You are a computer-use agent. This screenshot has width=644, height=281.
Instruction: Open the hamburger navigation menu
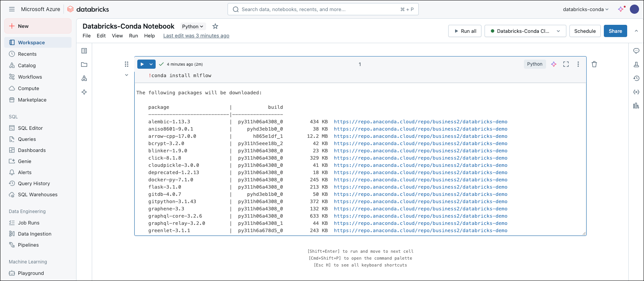point(12,9)
